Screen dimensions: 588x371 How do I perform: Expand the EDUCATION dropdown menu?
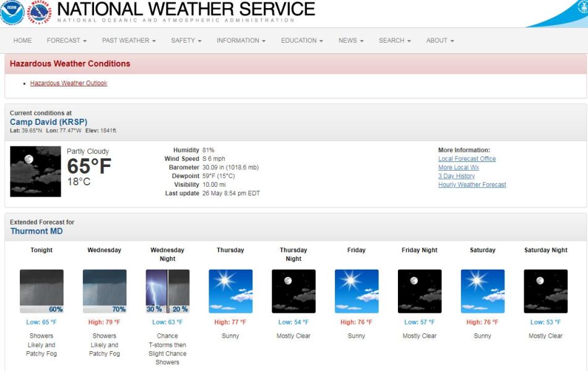coord(302,40)
